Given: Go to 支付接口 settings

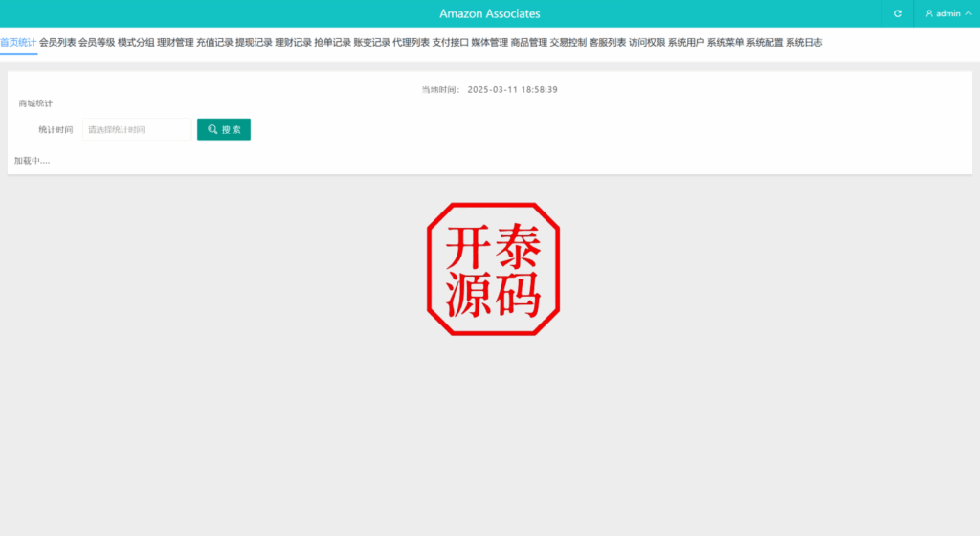Looking at the screenshot, I should click(451, 42).
